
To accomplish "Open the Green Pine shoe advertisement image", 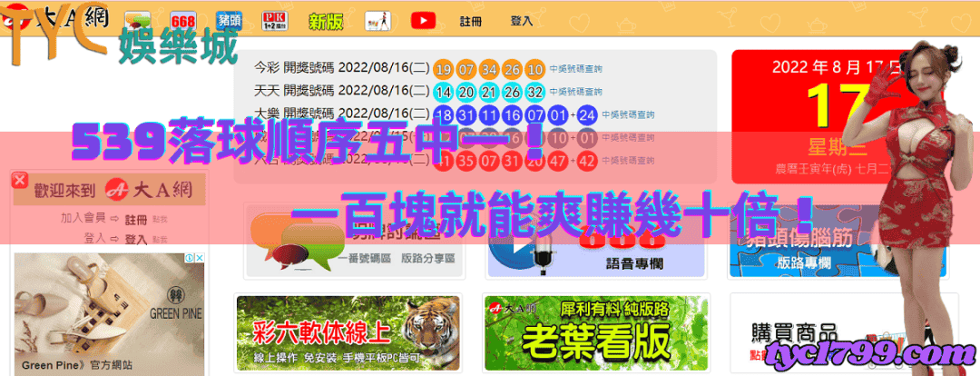I will pos(110,314).
